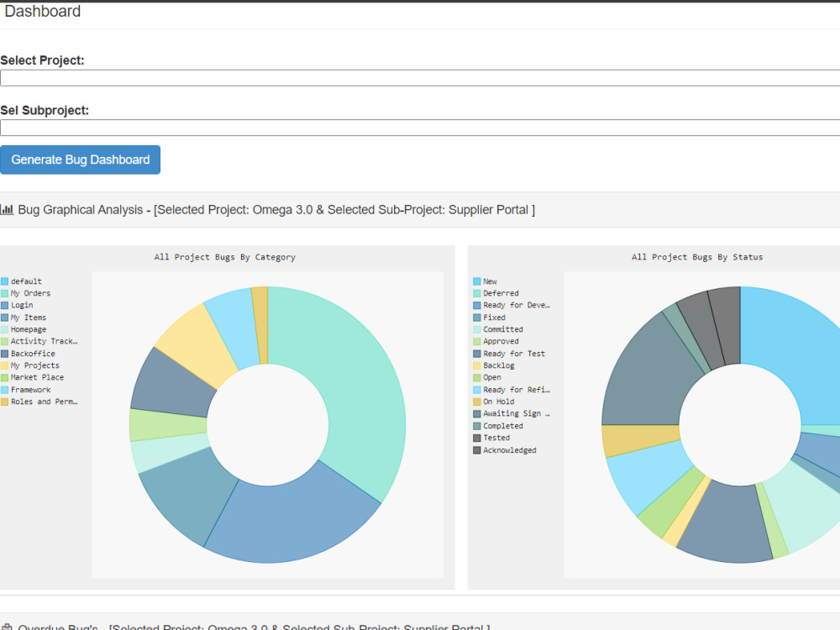Click the Generate Bug Dashboard button
Image resolution: width=840 pixels, height=630 pixels.
[81, 160]
